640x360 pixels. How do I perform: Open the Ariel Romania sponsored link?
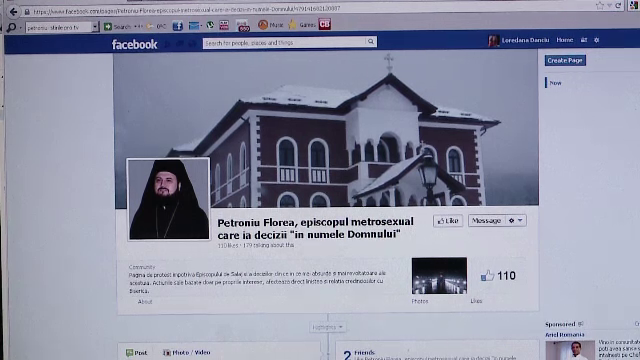(564, 335)
